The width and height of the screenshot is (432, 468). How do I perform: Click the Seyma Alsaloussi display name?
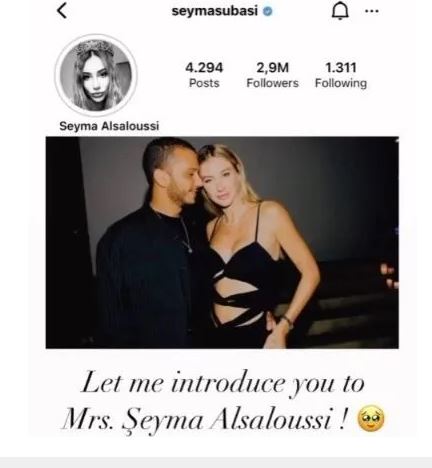click(109, 126)
